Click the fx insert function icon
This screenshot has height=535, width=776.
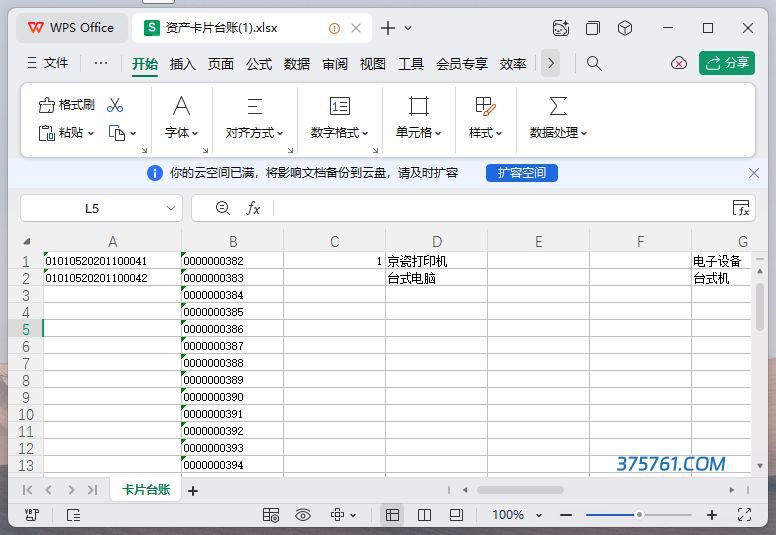click(x=253, y=208)
